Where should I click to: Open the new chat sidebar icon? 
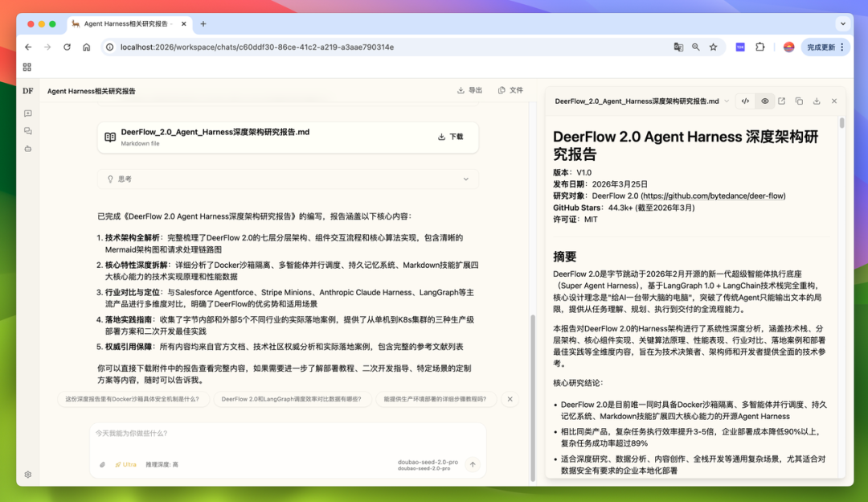28,113
